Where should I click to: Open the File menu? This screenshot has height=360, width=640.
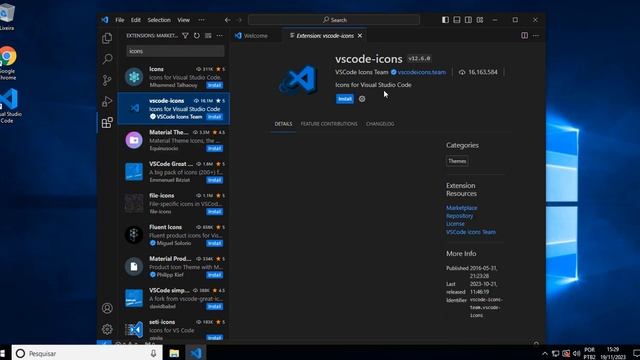tap(120, 20)
